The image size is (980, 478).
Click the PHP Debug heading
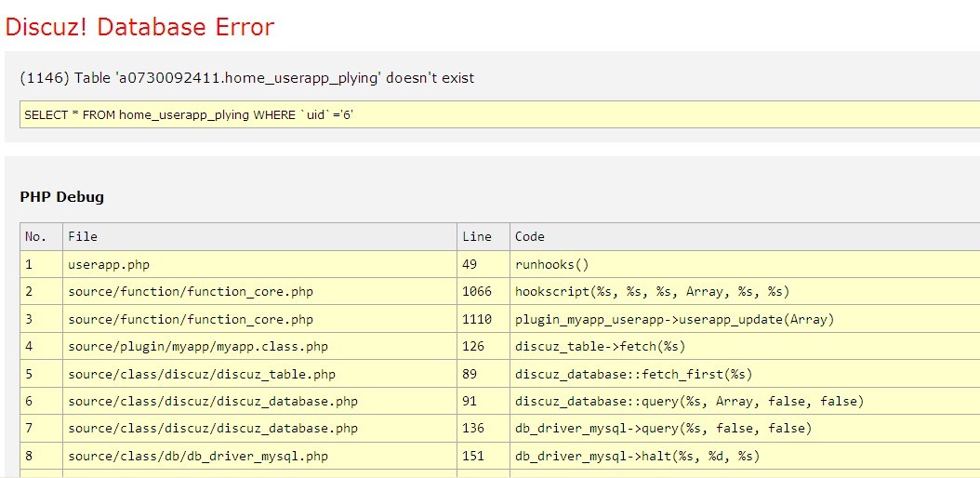click(62, 197)
